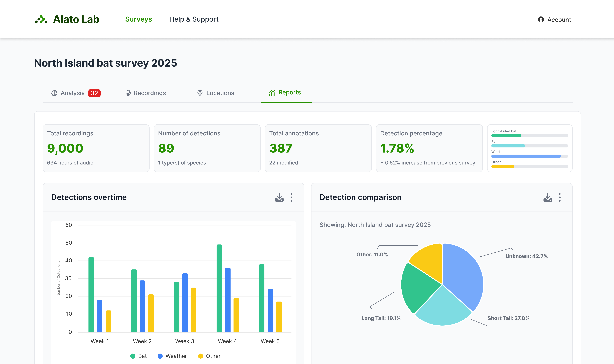Screen dimensions: 614x364
Task: Click the Reports chart icon
Action: point(272,93)
